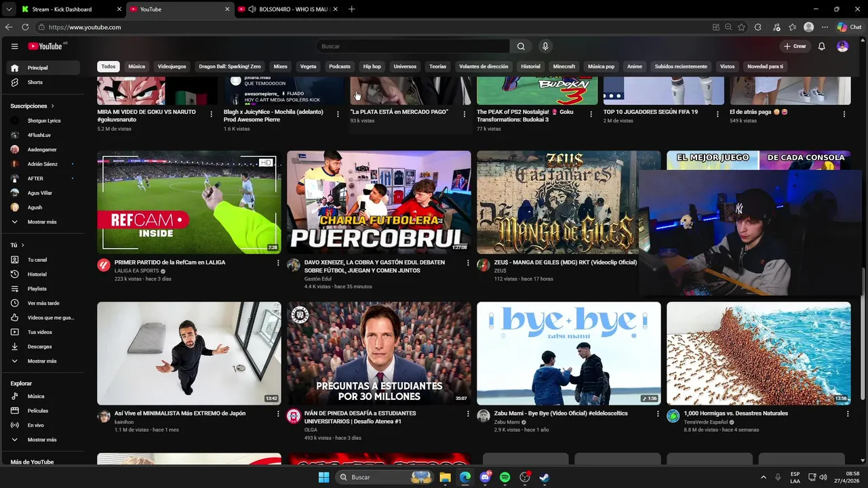Open Steam from the taskbar
The height and width of the screenshot is (488, 868).
[544, 477]
